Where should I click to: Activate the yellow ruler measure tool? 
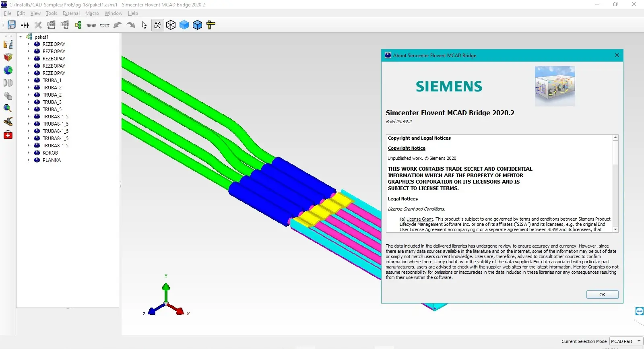tap(211, 25)
